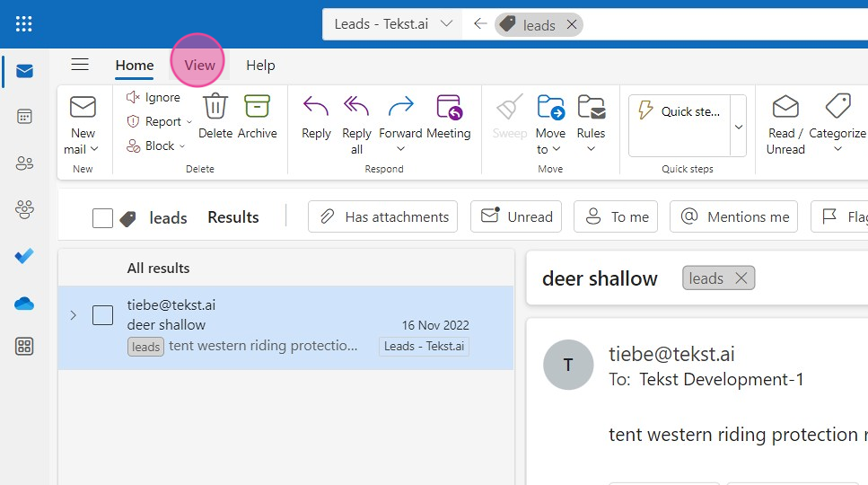
Task: Expand the Quick steps gallery arrow
Action: (739, 127)
